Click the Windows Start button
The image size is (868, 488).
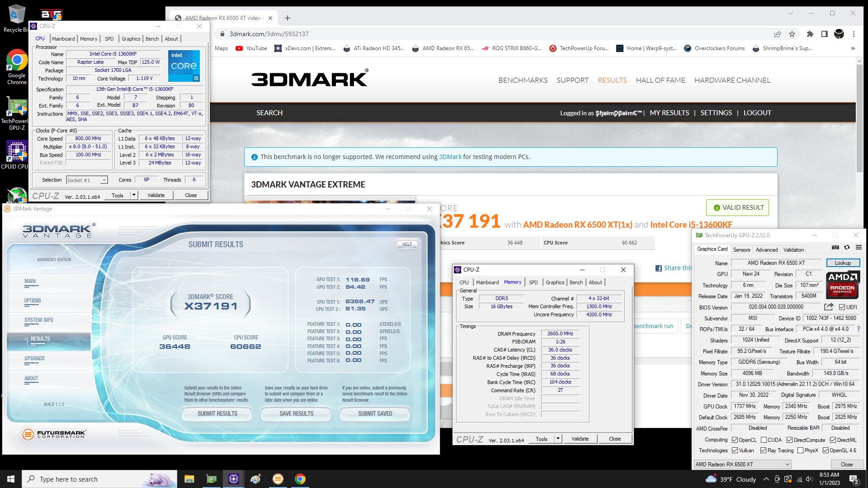point(11,479)
